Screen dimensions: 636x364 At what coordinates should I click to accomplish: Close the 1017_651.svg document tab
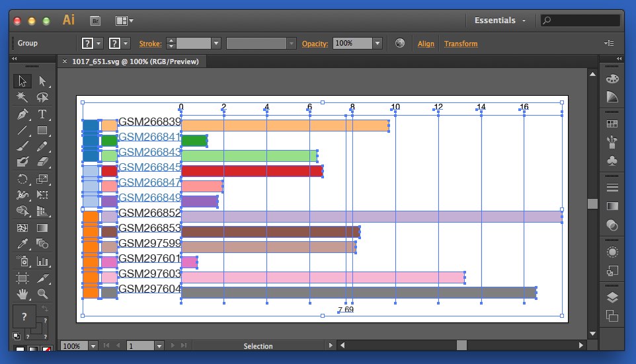(65, 61)
